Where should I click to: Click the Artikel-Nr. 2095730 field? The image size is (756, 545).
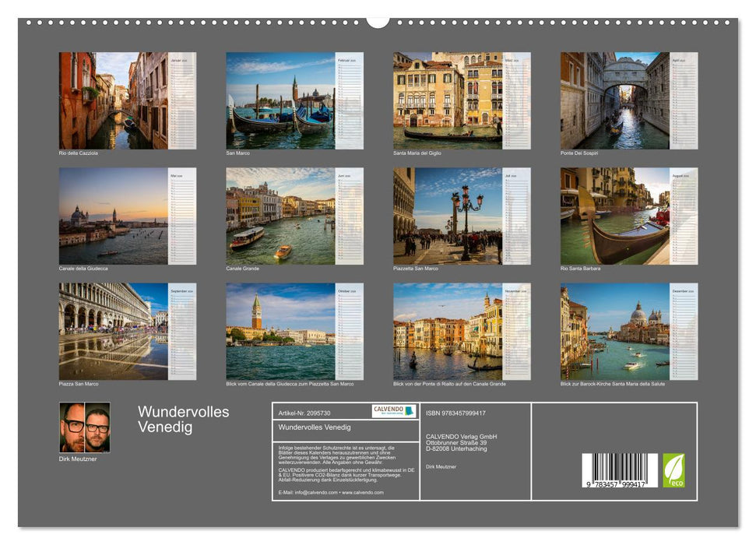pyautogui.click(x=305, y=413)
